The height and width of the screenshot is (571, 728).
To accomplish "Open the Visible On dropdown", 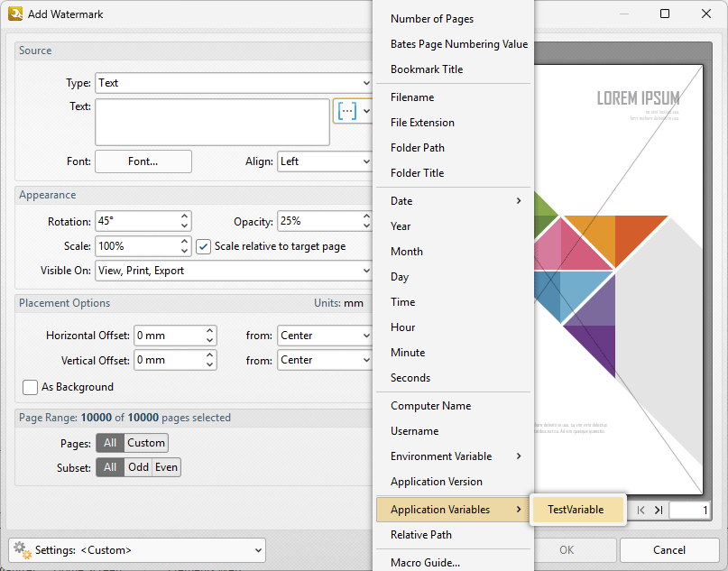I will click(234, 271).
